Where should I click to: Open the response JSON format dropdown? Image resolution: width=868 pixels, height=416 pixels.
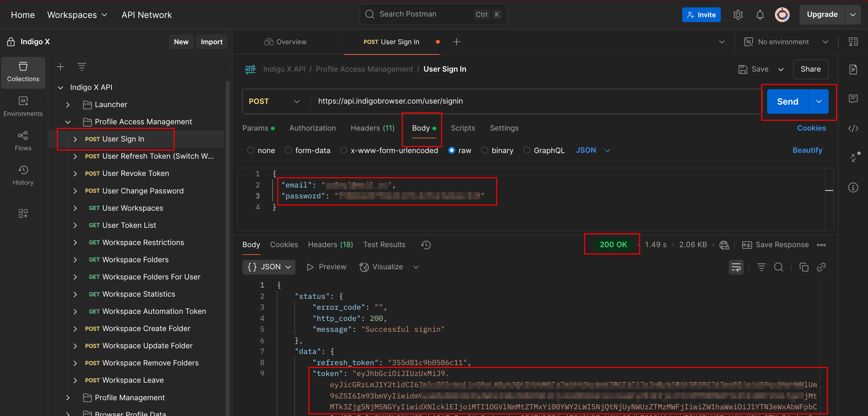269,267
